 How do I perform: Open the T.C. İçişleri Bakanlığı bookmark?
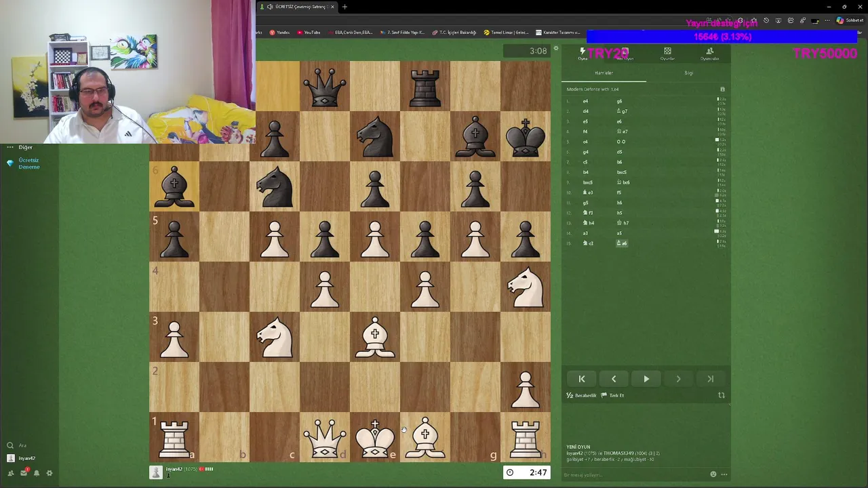point(454,32)
